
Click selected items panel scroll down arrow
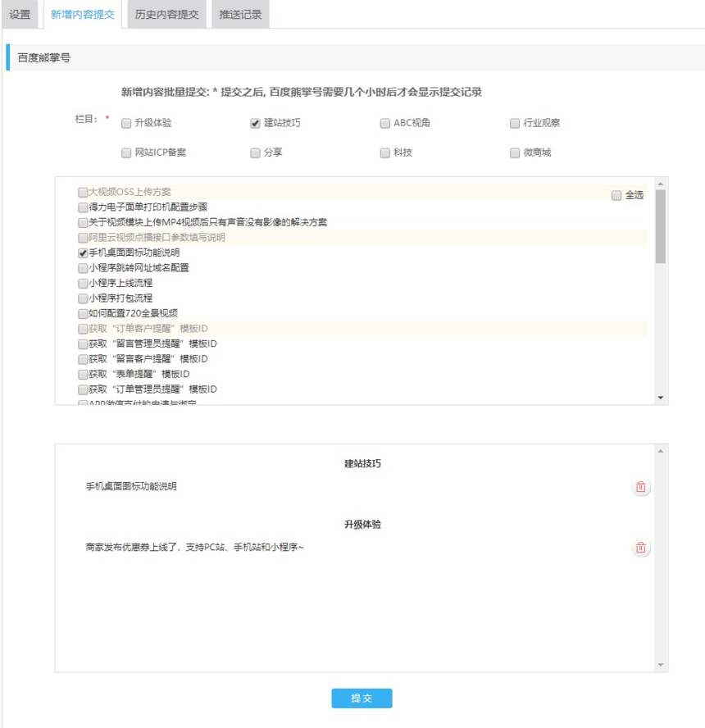coord(661,665)
